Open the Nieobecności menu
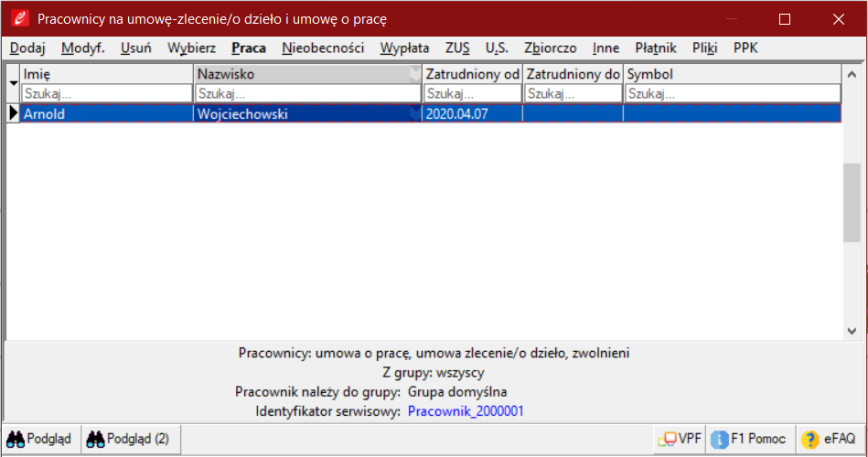 pyautogui.click(x=323, y=48)
